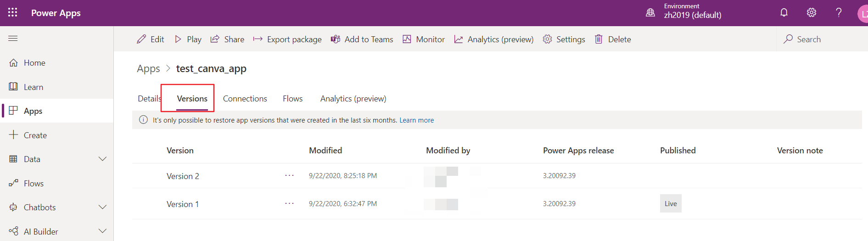This screenshot has width=868, height=241.
Task: Sort by the Version column header
Action: pos(180,151)
